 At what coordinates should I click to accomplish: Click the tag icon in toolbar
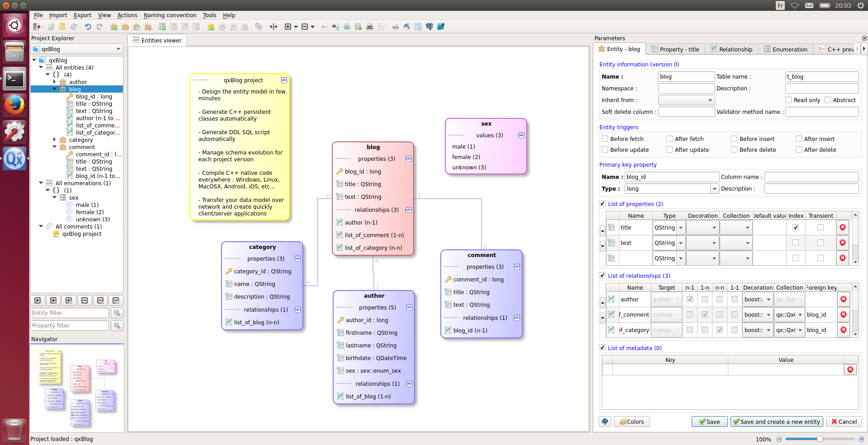[x=259, y=27]
